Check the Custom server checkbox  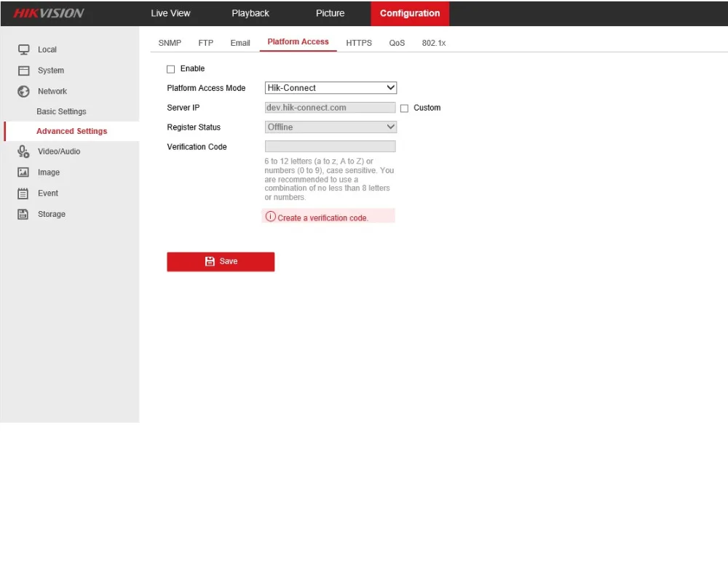(404, 108)
